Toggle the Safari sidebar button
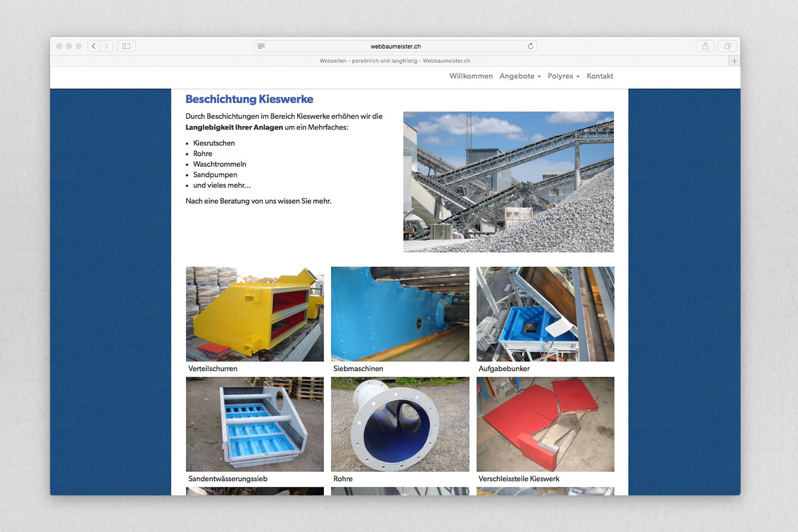Viewport: 798px width, 532px height. [x=126, y=46]
